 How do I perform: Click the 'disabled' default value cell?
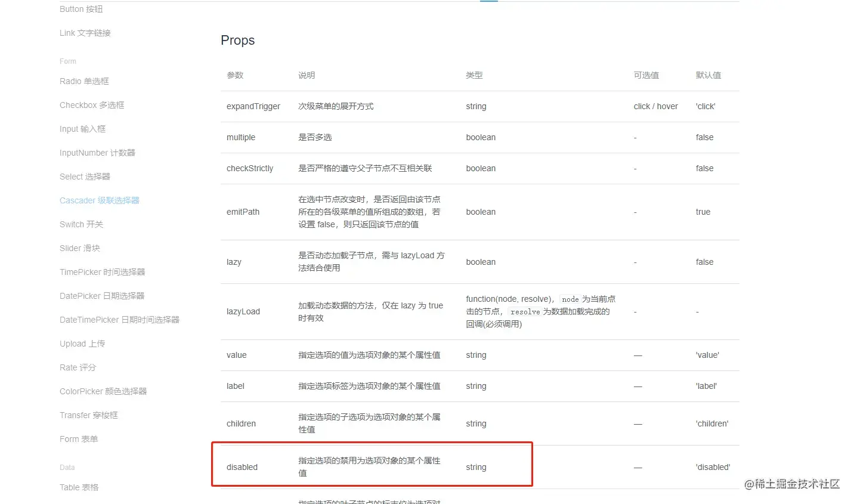click(713, 467)
